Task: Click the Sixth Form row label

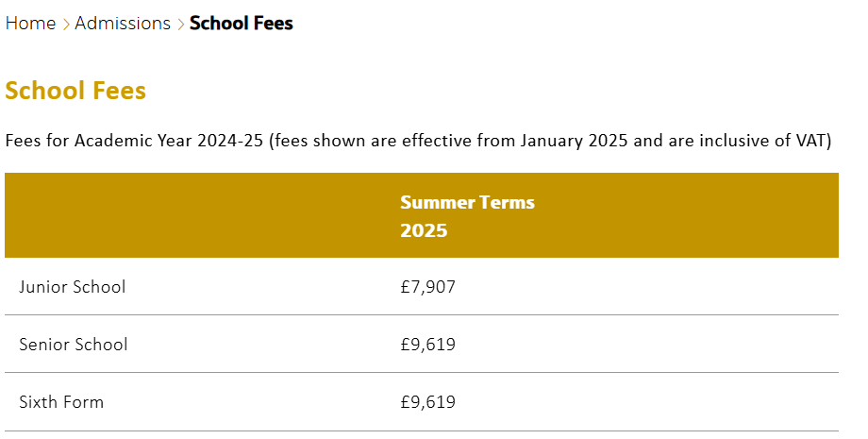Action: pos(61,402)
